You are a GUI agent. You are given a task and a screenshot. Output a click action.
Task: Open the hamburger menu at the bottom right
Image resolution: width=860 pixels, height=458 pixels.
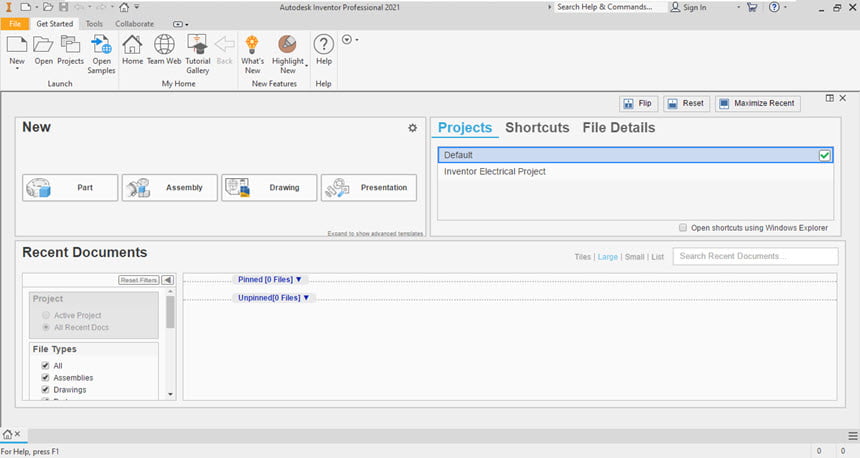click(x=853, y=436)
